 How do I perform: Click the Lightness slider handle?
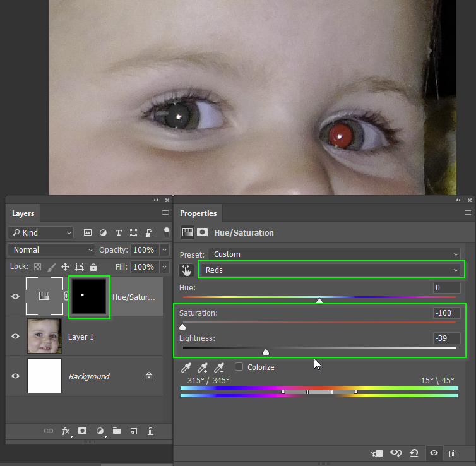pyautogui.click(x=266, y=352)
